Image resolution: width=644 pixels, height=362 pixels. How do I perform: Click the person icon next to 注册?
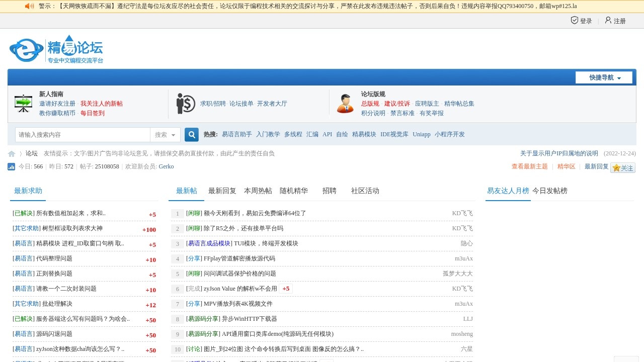point(608,20)
